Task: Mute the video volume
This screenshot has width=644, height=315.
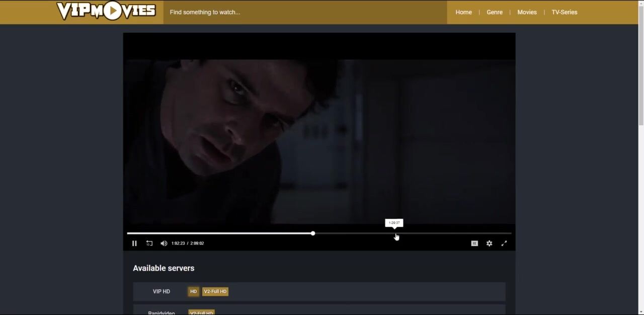Action: 164,243
